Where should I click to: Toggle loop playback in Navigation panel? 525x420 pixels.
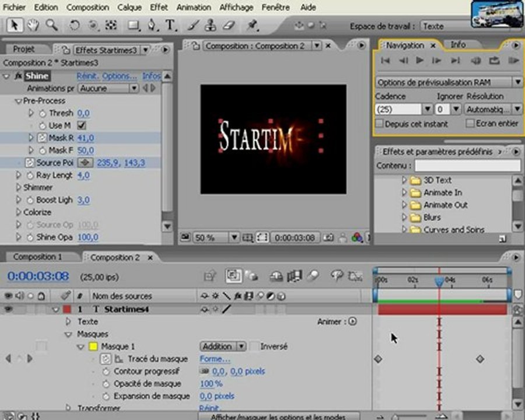point(494,60)
